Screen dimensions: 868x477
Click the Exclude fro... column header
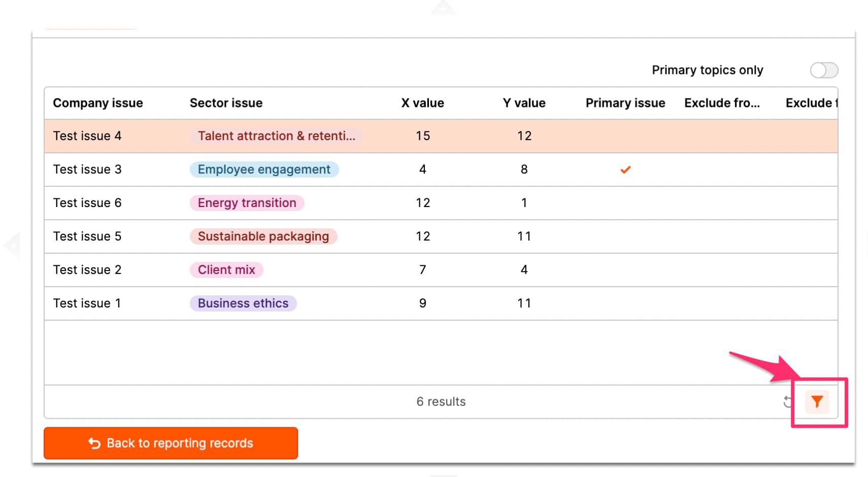click(721, 103)
